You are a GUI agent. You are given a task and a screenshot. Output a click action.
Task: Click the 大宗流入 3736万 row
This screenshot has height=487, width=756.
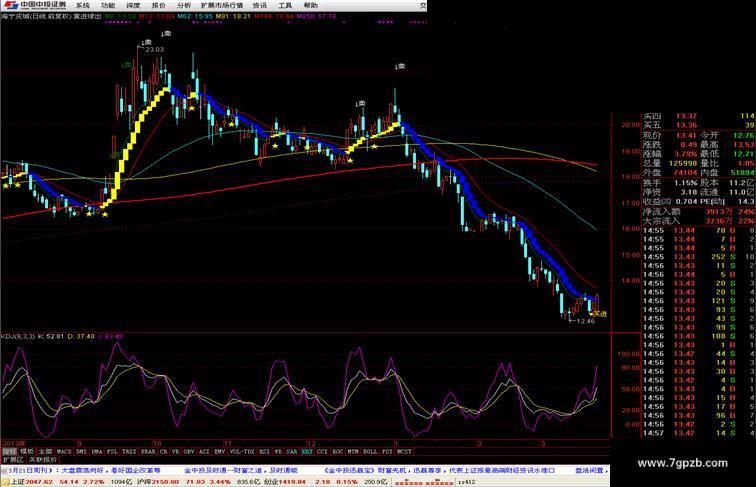coord(698,221)
